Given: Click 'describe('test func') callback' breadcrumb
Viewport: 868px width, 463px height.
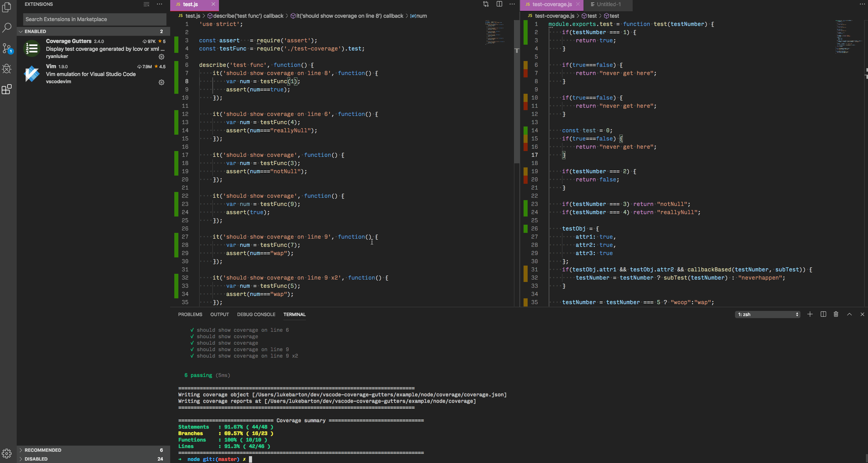Looking at the screenshot, I should click(x=245, y=16).
